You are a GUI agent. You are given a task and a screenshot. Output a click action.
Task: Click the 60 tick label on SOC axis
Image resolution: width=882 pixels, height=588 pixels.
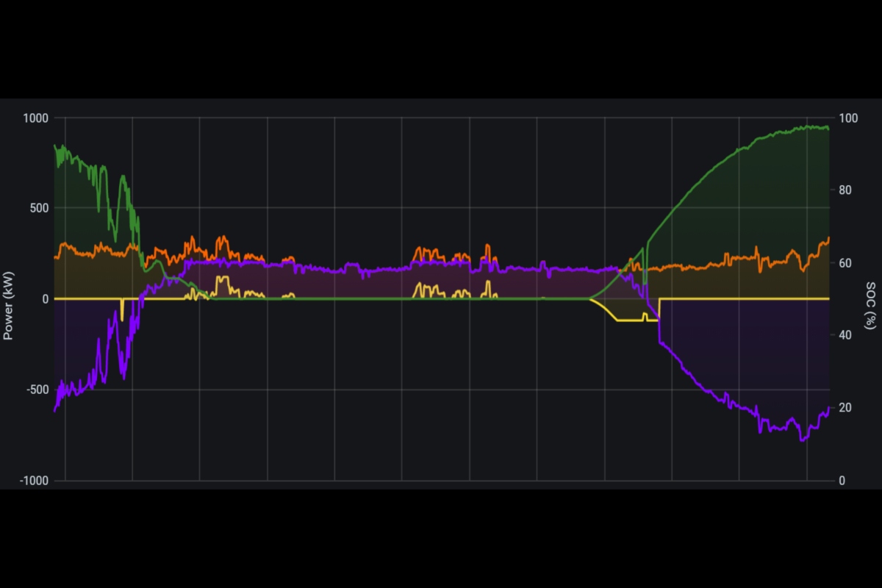(x=845, y=263)
